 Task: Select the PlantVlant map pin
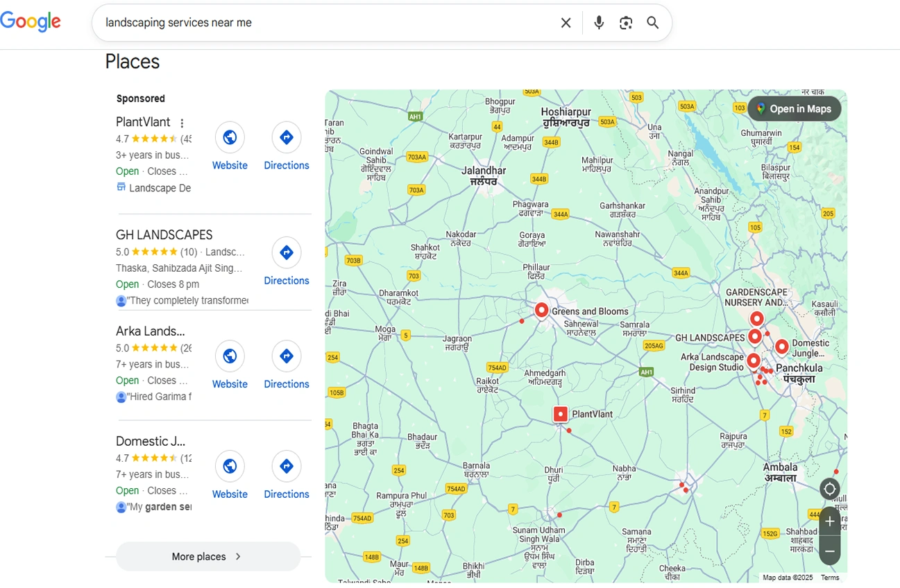pyautogui.click(x=561, y=414)
